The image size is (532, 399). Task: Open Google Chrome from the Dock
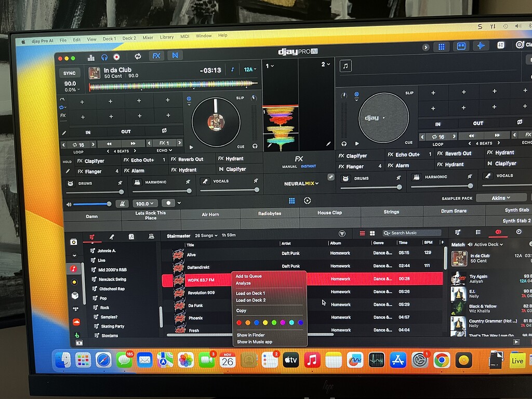[442, 360]
